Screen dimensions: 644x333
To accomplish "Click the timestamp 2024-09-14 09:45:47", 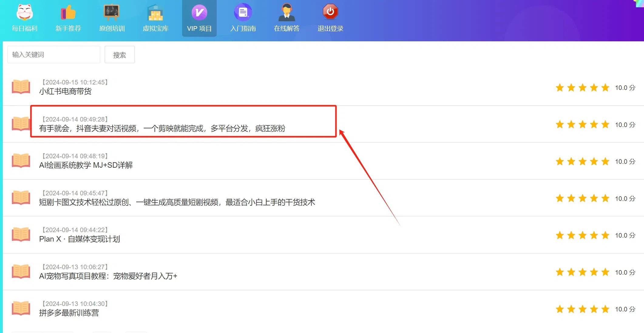I will pos(75,193).
